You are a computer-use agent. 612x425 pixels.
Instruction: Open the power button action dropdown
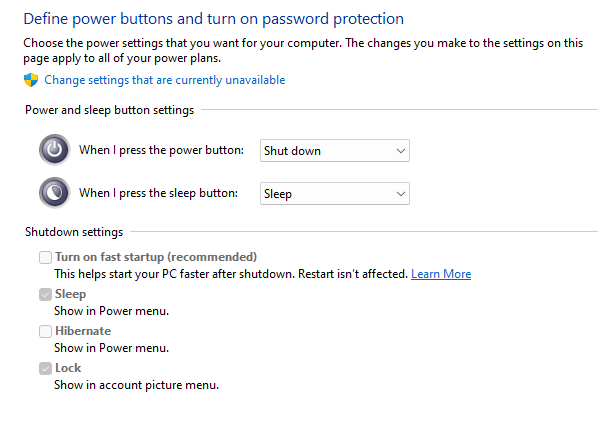[334, 151]
